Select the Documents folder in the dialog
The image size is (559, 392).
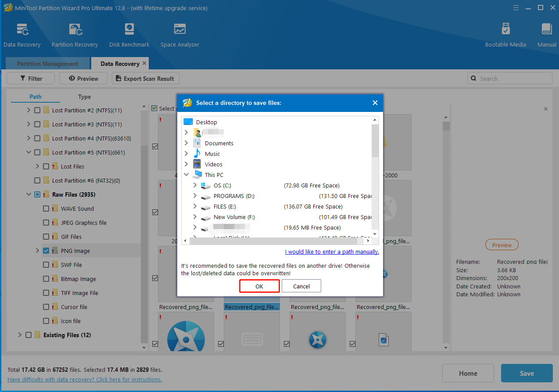click(219, 143)
